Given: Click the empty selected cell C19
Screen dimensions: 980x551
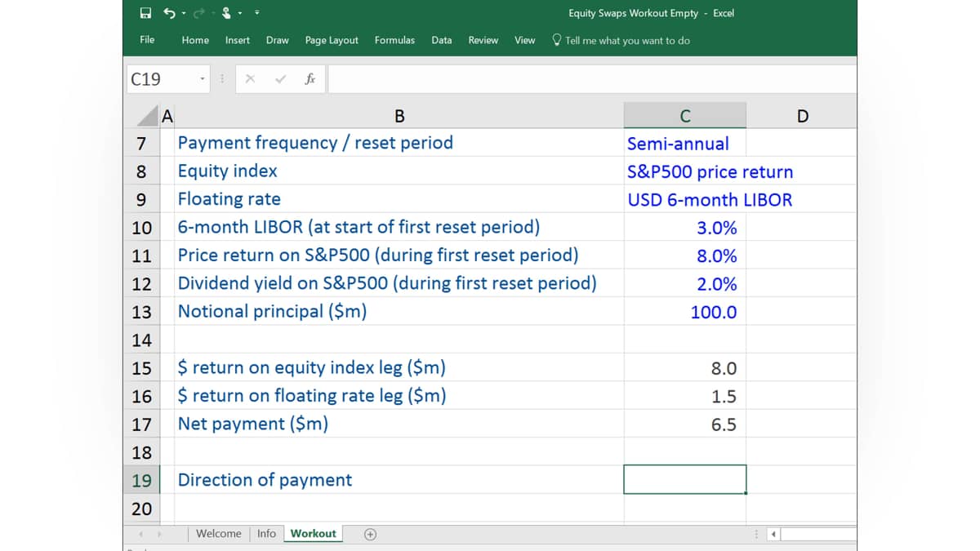Looking at the screenshot, I should pos(684,480).
